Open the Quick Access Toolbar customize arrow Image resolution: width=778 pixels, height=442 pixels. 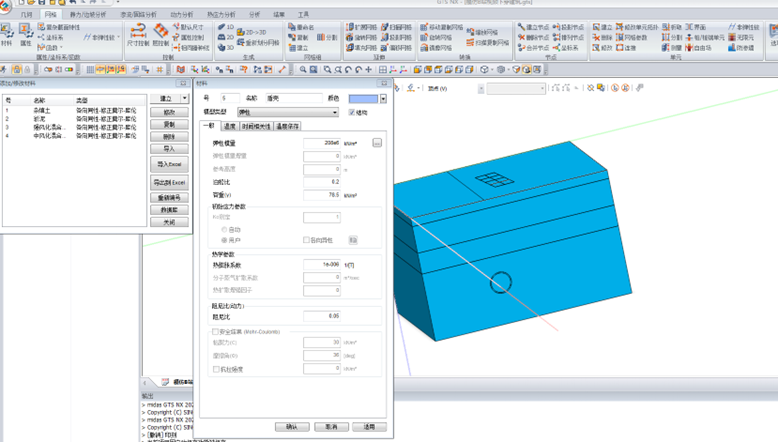tap(118, 2)
